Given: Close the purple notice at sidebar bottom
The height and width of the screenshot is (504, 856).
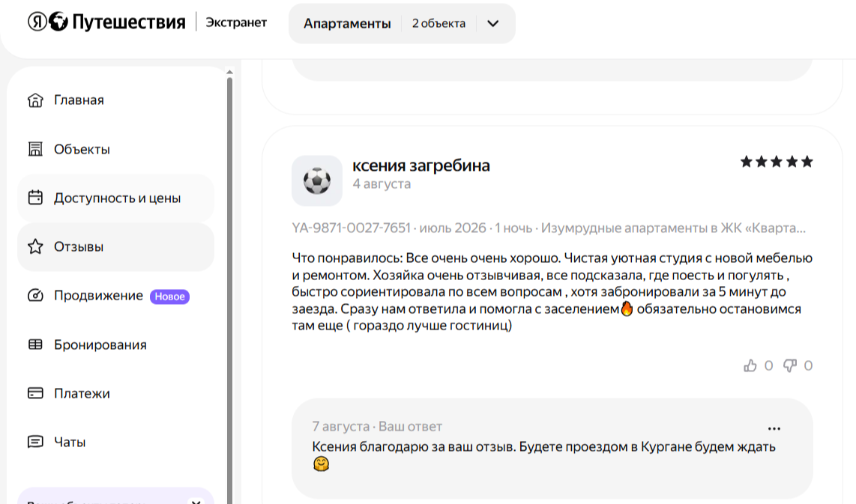Looking at the screenshot, I should point(196,501).
